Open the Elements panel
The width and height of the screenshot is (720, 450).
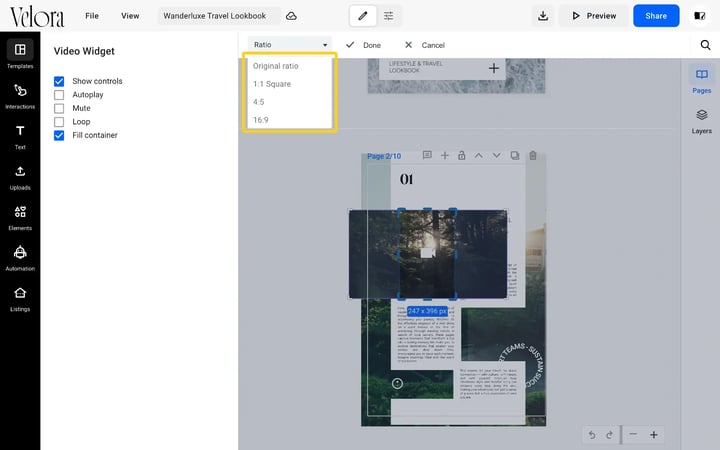20,217
